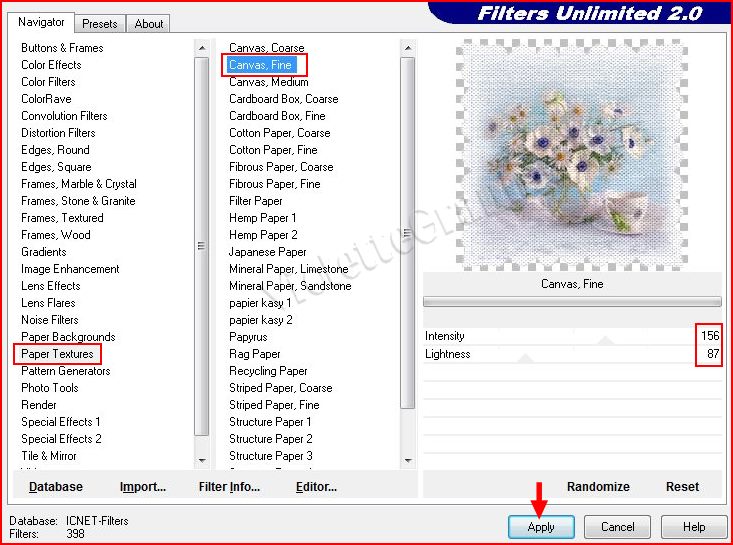Open the About tab
This screenshot has height=545, width=733.
(149, 23)
